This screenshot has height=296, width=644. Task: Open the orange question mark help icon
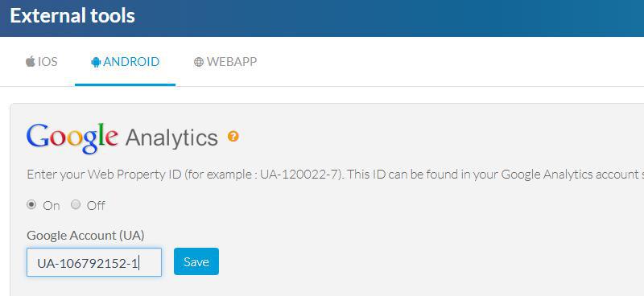point(233,136)
